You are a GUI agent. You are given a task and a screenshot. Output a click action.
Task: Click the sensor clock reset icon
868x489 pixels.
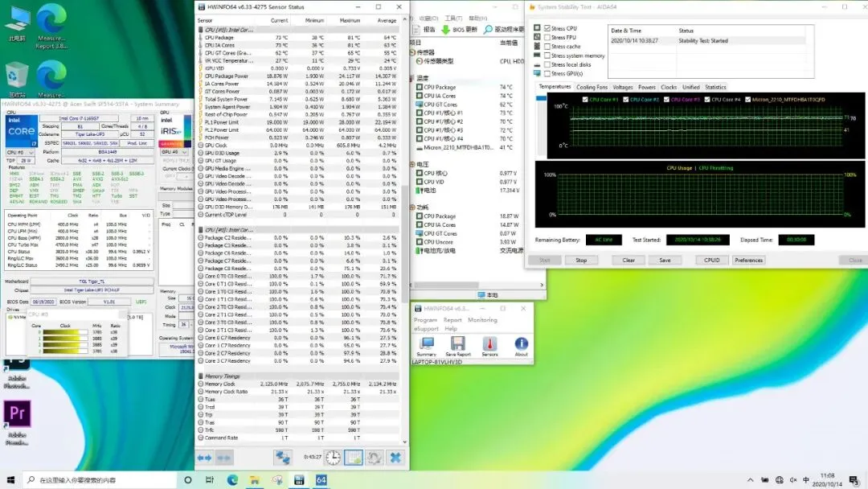333,458
